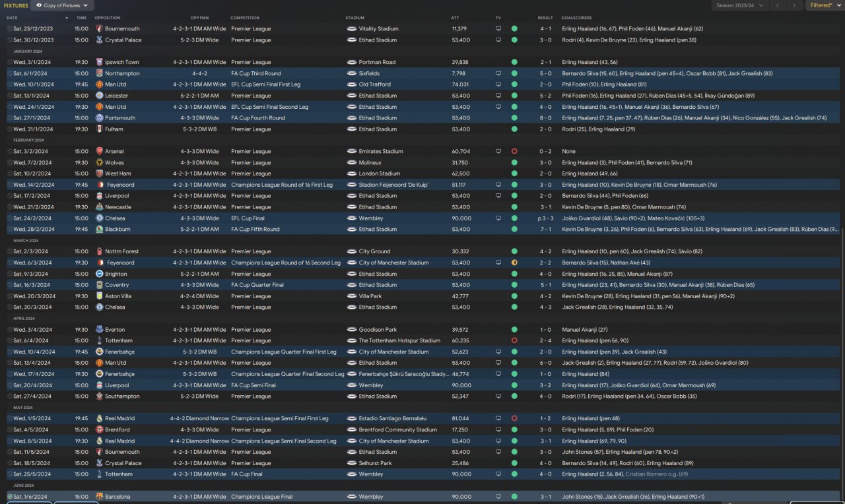Viewport: 845px width, 504px height.
Task: Tick the selection circle for Sat, 27/4/2024
Action: pos(10,396)
